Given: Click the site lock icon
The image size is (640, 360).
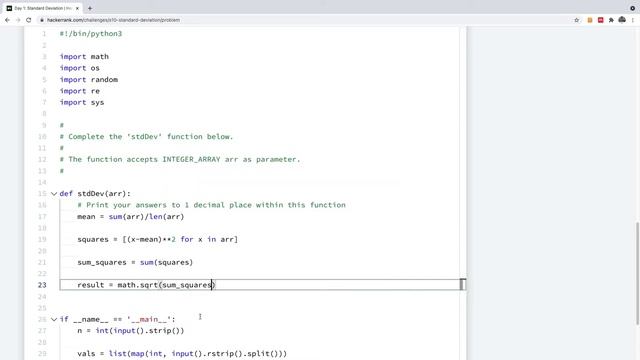Looking at the screenshot, I should point(42,20).
